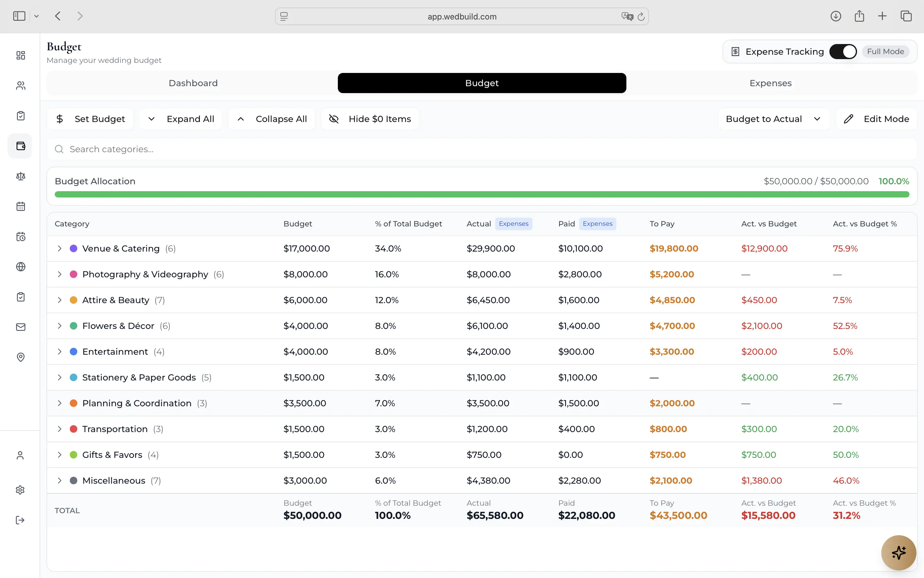The width and height of the screenshot is (924, 578).
Task: Expand the Entertainment row chevron
Action: [60, 352]
